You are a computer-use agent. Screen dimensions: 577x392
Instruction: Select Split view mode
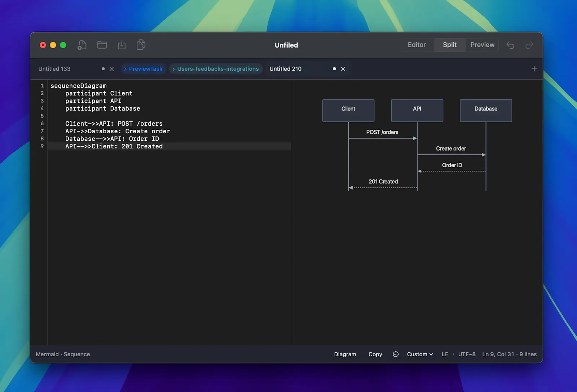(450, 45)
